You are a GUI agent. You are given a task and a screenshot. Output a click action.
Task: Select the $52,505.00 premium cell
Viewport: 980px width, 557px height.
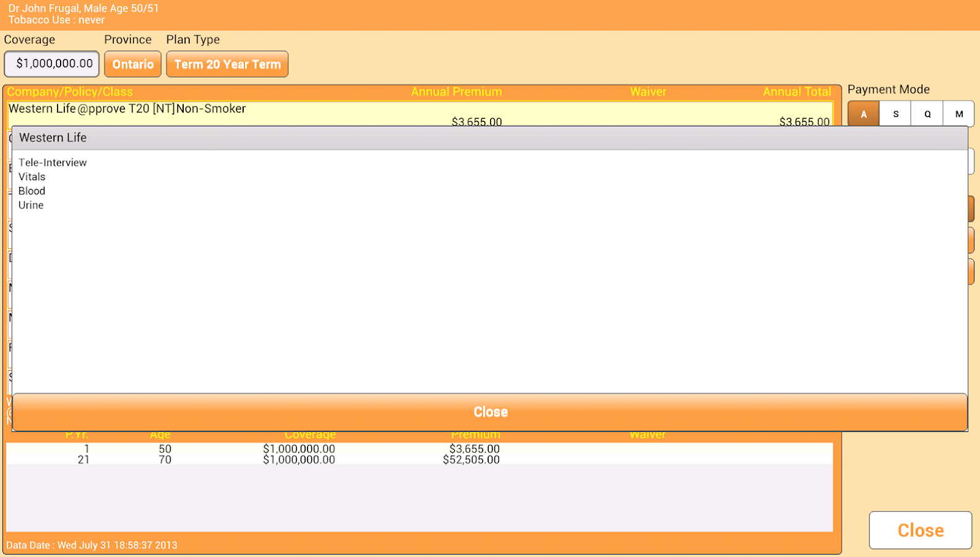[471, 460]
